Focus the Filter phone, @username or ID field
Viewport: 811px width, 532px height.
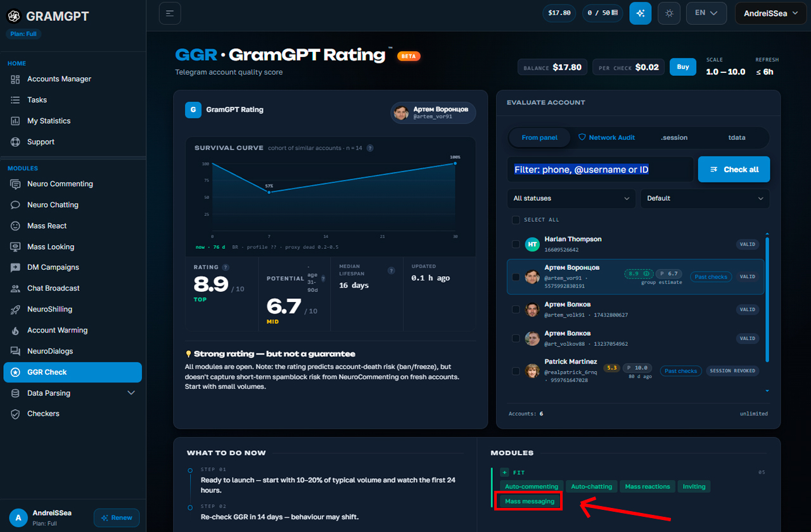tap(601, 169)
